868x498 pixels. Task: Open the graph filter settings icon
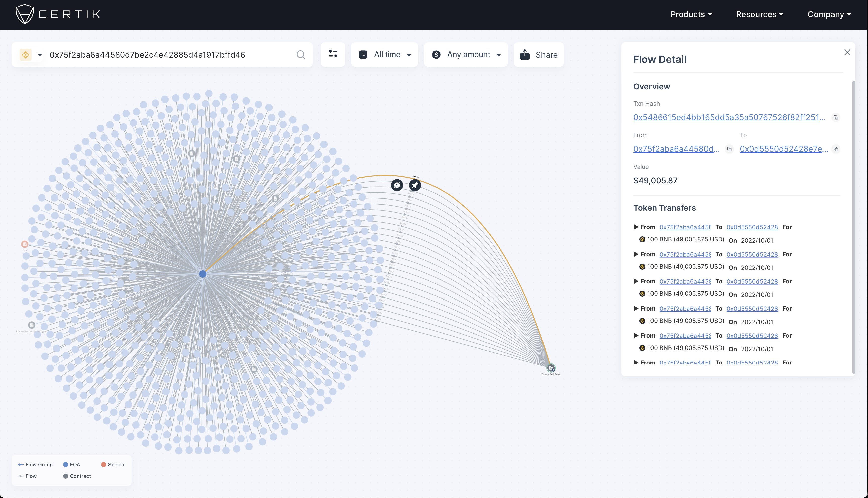click(x=333, y=54)
